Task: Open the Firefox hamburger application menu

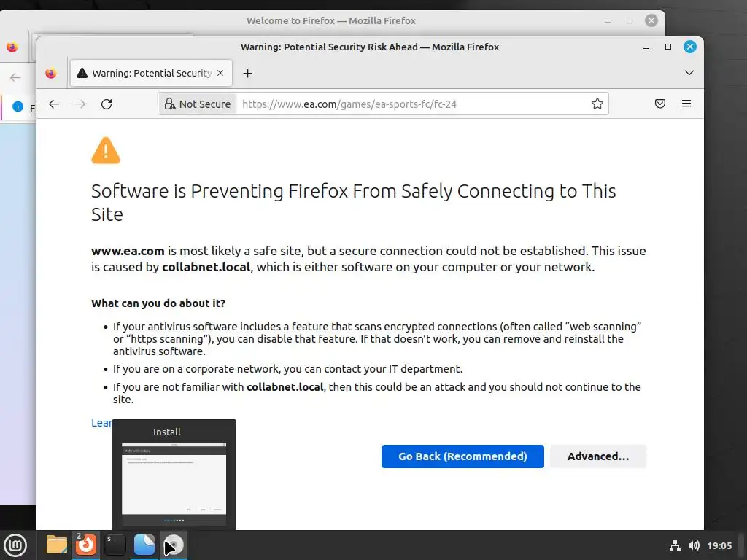Action: tap(686, 104)
